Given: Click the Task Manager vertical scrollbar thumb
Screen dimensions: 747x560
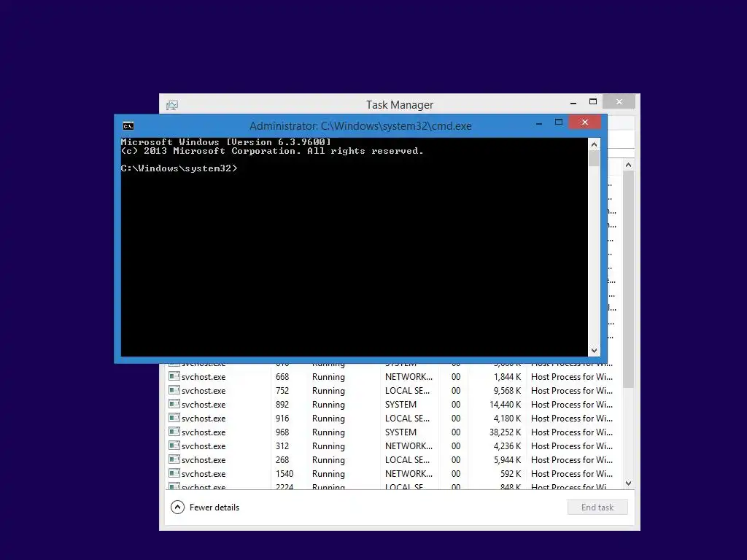Looking at the screenshot, I should [628, 279].
